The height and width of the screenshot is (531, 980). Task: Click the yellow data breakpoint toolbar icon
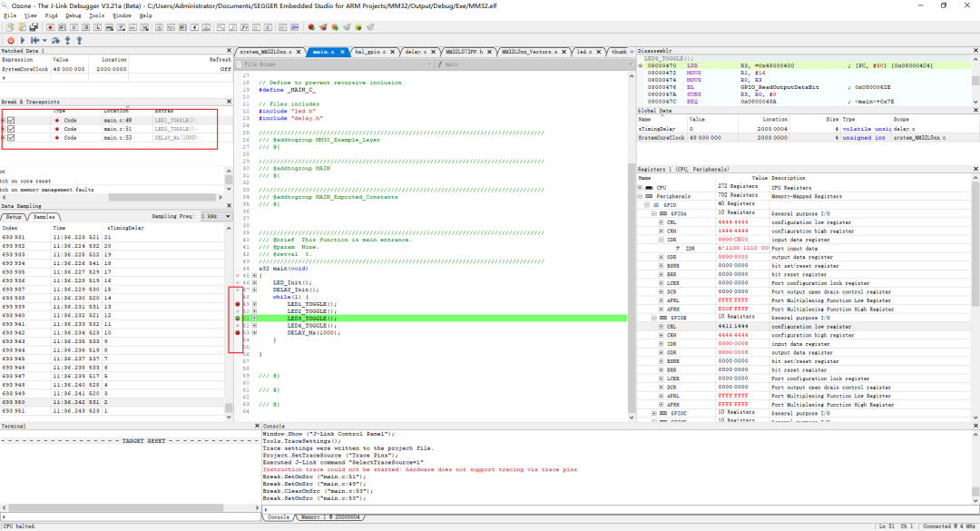pos(358,27)
